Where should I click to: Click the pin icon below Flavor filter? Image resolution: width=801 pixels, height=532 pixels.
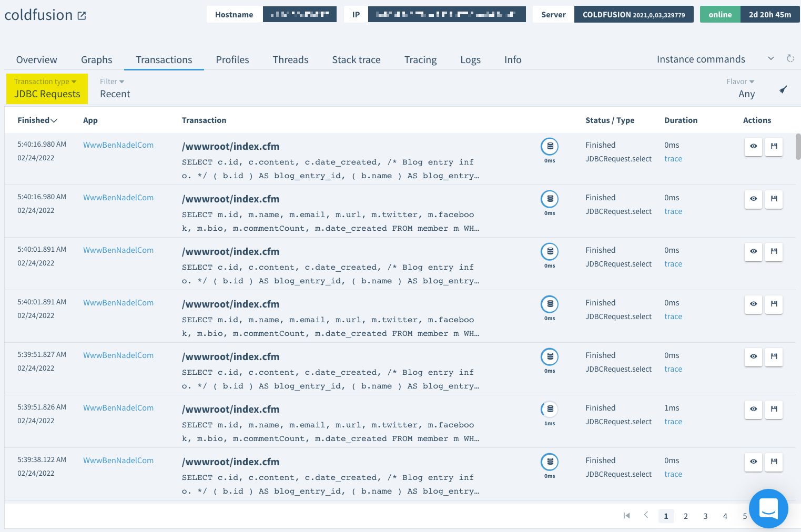(783, 90)
